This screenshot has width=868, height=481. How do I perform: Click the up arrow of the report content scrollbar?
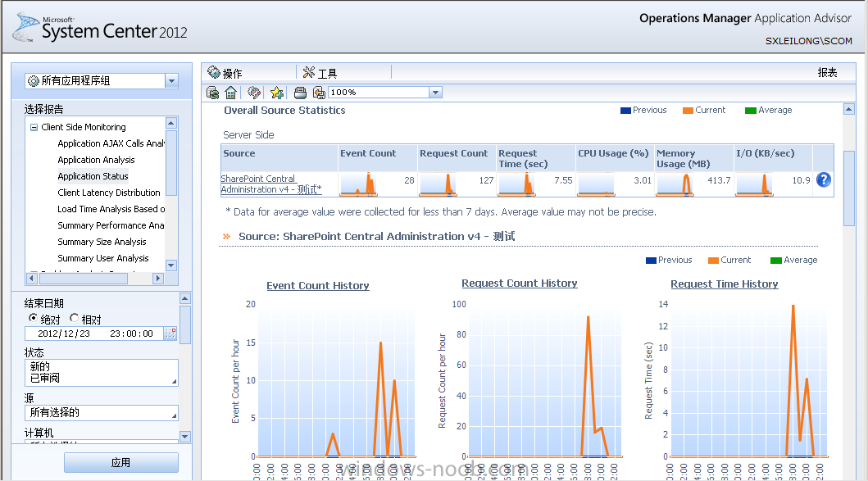pyautogui.click(x=848, y=109)
